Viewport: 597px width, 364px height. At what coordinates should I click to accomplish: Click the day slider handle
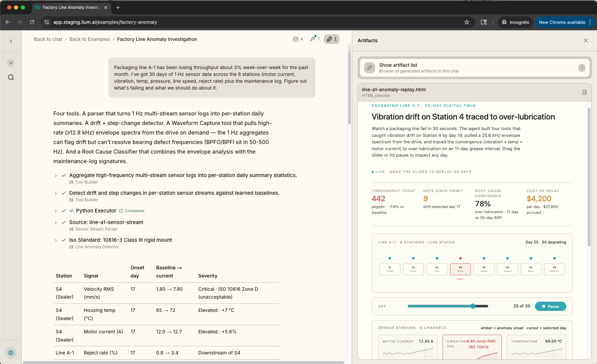473,306
